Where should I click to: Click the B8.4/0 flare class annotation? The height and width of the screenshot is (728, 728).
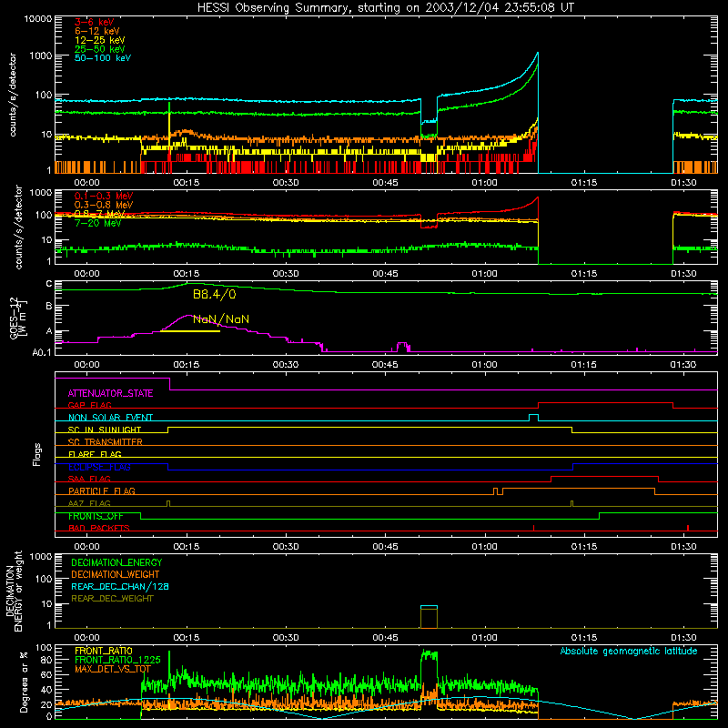[x=215, y=294]
